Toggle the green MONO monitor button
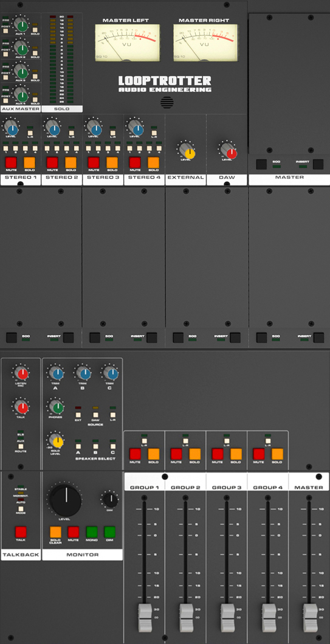The image size is (330, 644). pyautogui.click(x=92, y=532)
